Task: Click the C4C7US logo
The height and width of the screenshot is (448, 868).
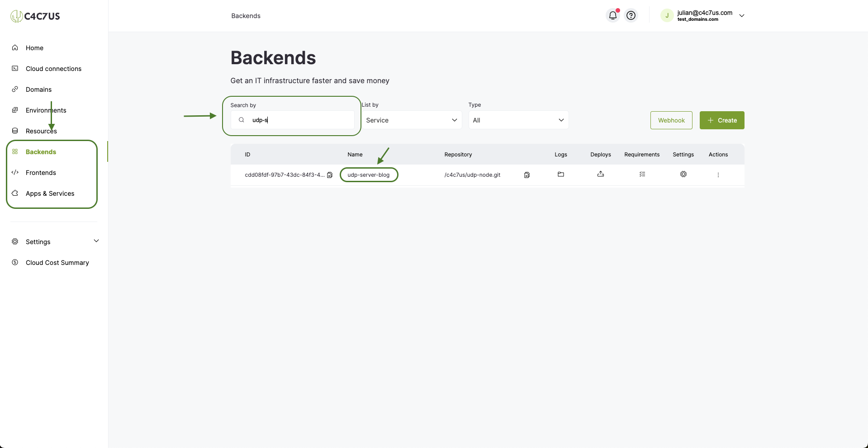Action: (x=35, y=16)
